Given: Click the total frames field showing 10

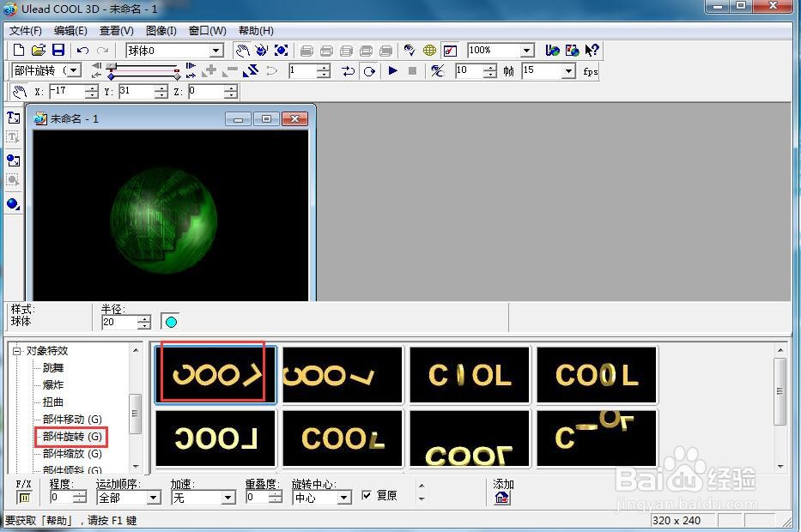Looking at the screenshot, I should (469, 70).
